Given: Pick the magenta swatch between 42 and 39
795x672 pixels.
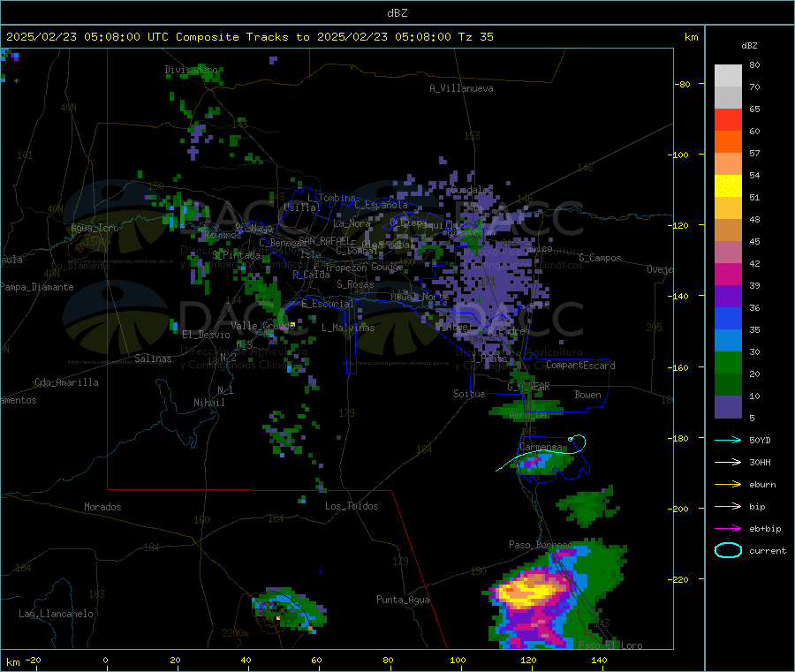Looking at the screenshot, I should pos(728,274).
